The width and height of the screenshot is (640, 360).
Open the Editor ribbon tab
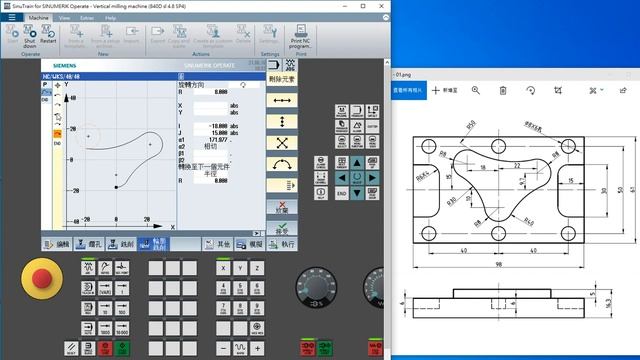[x=87, y=18]
